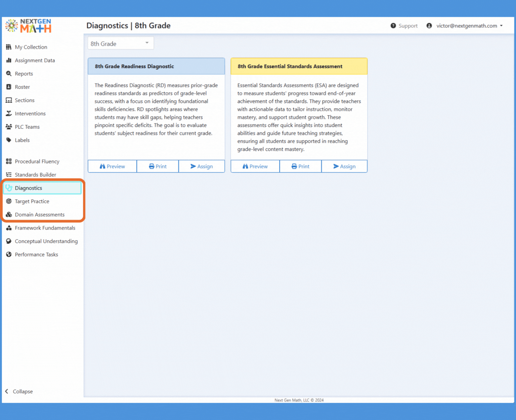The height and width of the screenshot is (420, 516).
Task: Click the 8th Grade Essential Standards Assessment header
Action: coord(299,66)
